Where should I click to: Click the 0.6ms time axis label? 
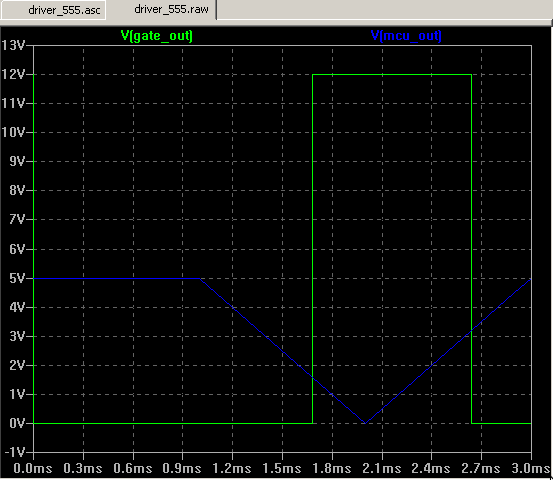[x=133, y=469]
